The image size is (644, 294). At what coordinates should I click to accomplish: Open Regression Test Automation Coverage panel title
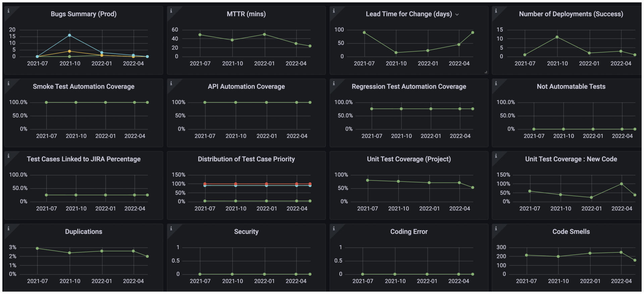pos(409,87)
